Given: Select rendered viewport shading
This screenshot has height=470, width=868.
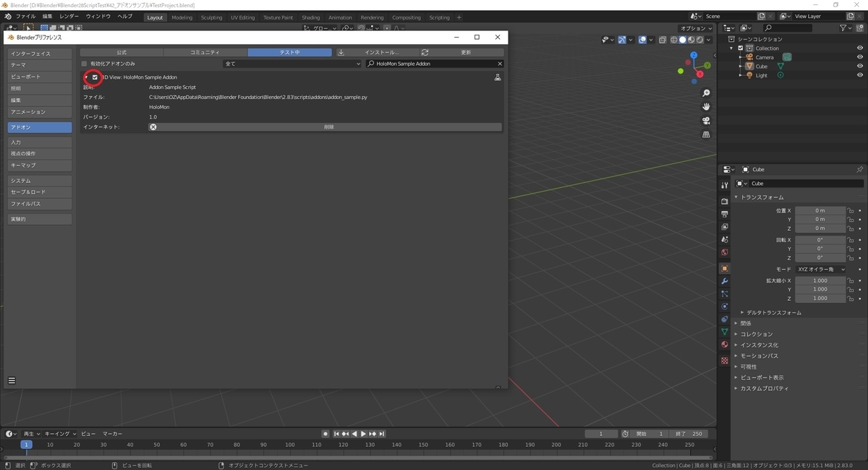Looking at the screenshot, I should (x=700, y=40).
